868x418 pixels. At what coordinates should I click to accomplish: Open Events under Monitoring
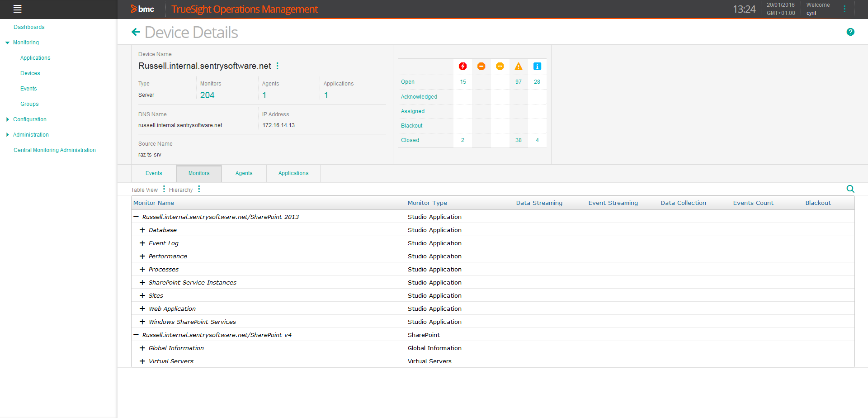tap(28, 89)
